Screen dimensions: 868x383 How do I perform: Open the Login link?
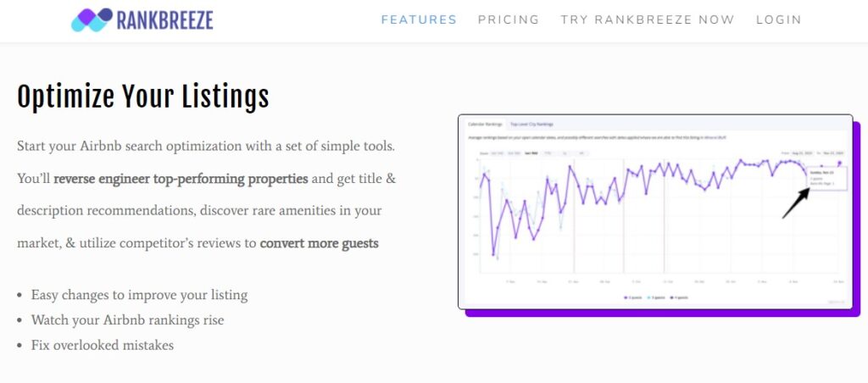point(778,20)
